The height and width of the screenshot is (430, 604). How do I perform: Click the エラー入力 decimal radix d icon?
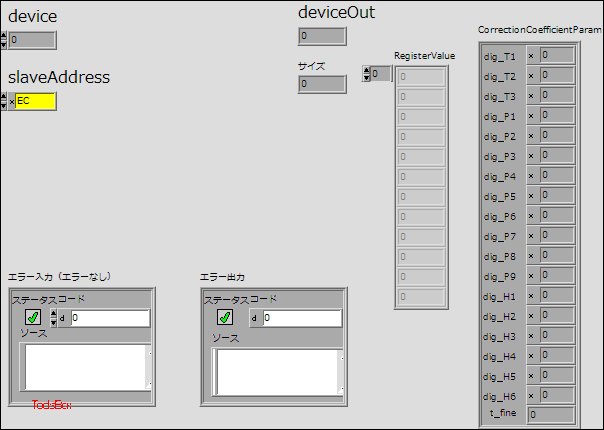tap(62, 319)
